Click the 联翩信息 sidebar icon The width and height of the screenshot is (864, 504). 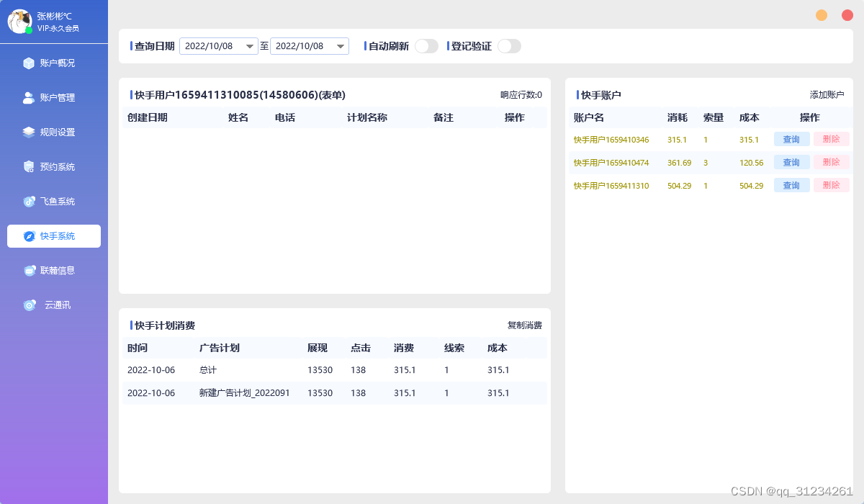(x=29, y=271)
